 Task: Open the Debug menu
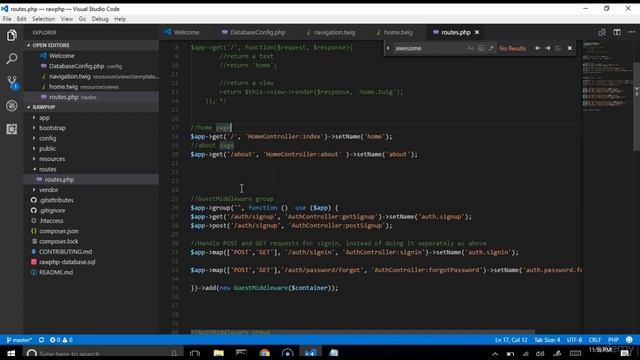point(100,19)
